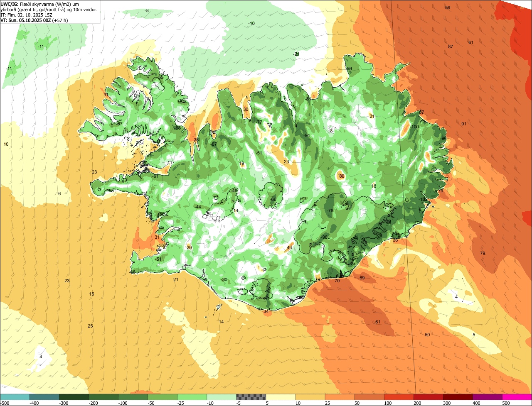
Task: Click the value 36 on the map
Action: [395, 240]
